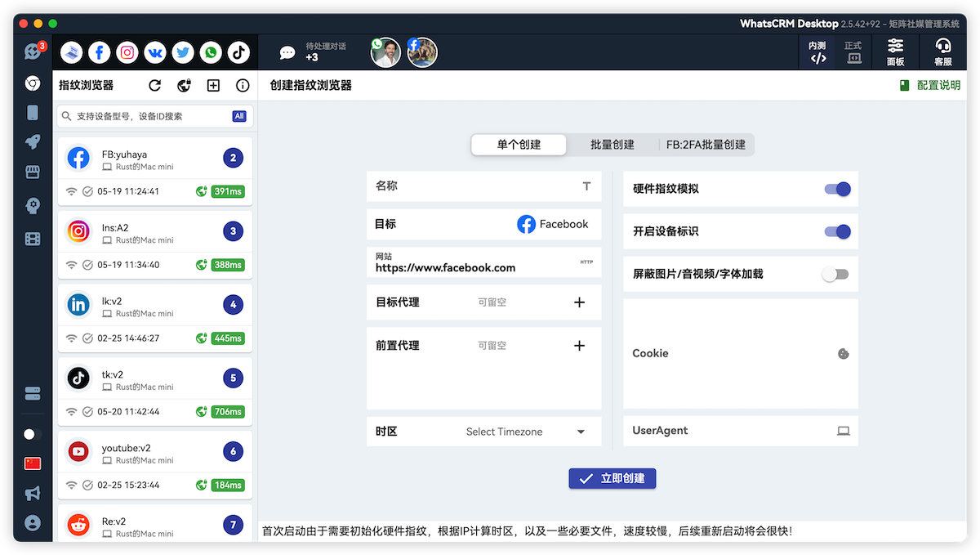The height and width of the screenshot is (555, 980).
Task: Open the 客服 support headset icon
Action: pyautogui.click(x=942, y=53)
